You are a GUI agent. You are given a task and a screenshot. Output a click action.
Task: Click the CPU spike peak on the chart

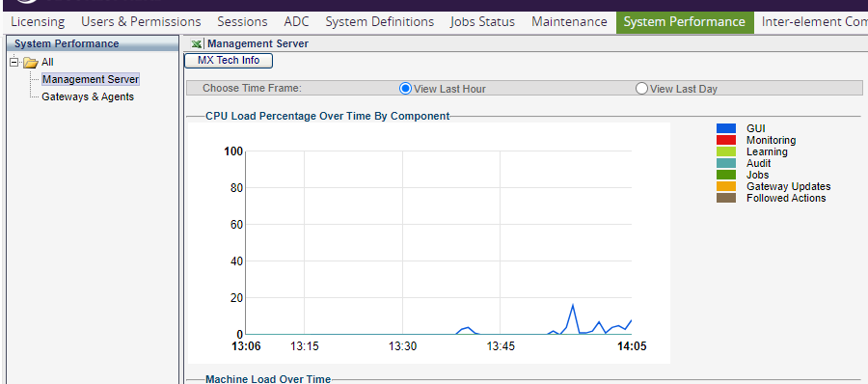(x=572, y=305)
